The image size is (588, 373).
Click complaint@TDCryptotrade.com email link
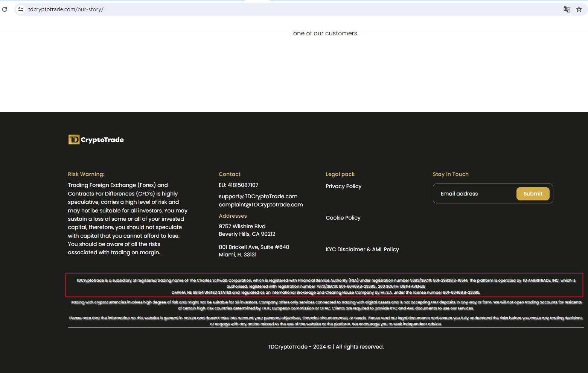pos(261,205)
